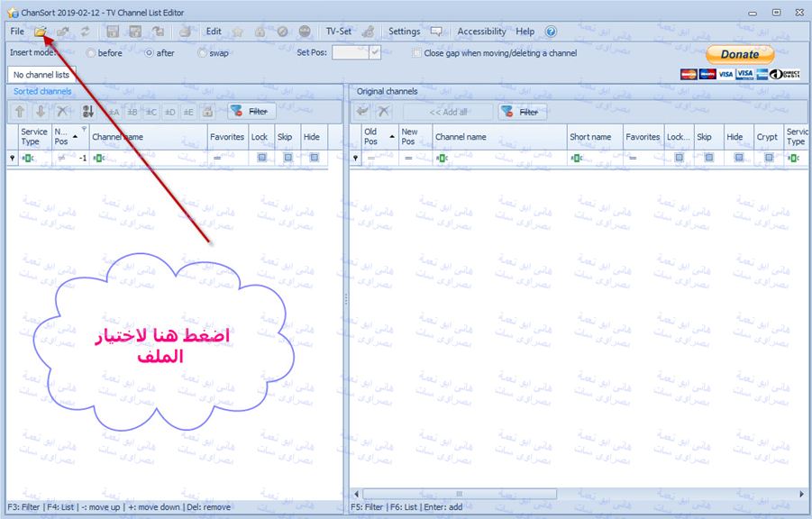The width and height of the screenshot is (812, 519).
Task: Click the '<< Add all' button
Action: pyautogui.click(x=448, y=112)
